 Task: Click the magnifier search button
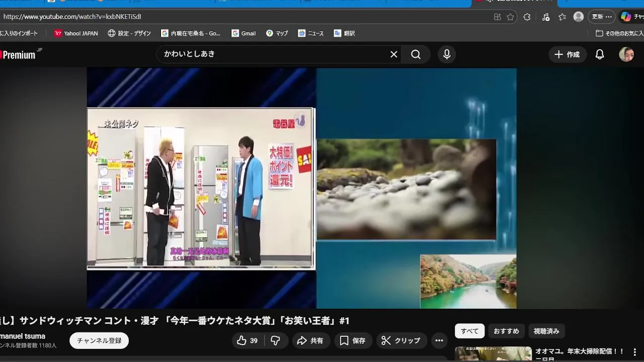416,54
